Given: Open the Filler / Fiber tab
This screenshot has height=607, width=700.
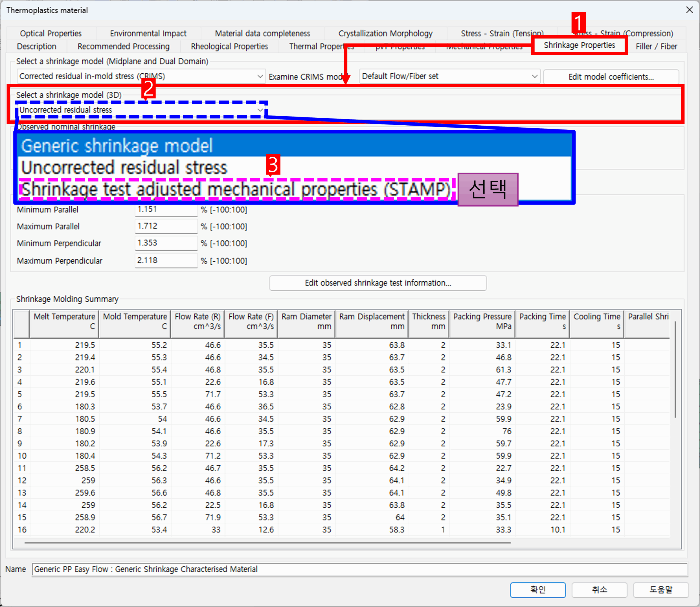Looking at the screenshot, I should 656,47.
